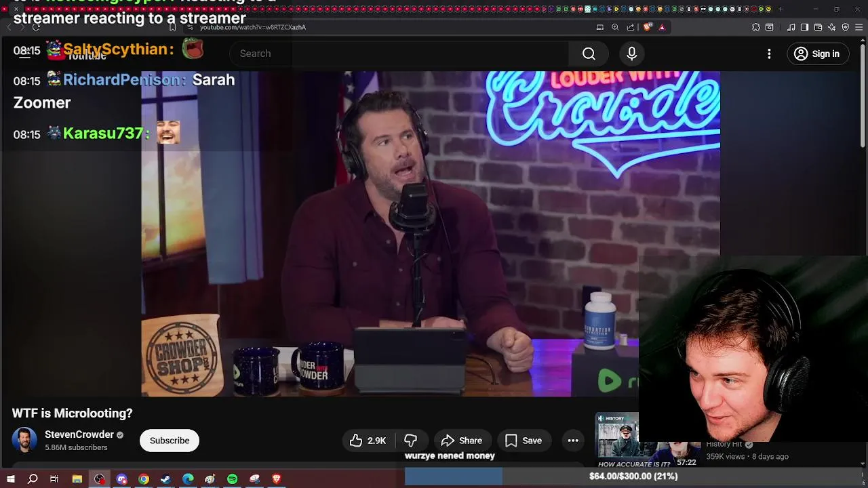Click the Brave VPN shield icon

(x=846, y=27)
